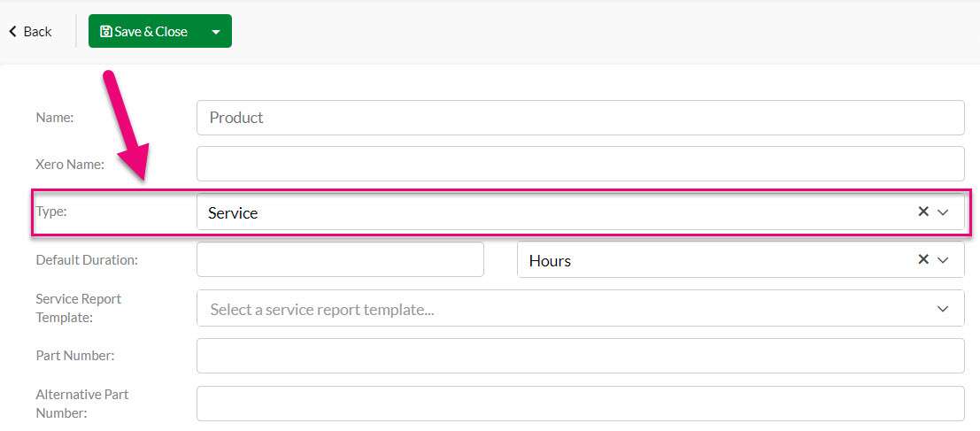Click the Default Duration label
Screen dimensions: 980x431
tap(87, 260)
